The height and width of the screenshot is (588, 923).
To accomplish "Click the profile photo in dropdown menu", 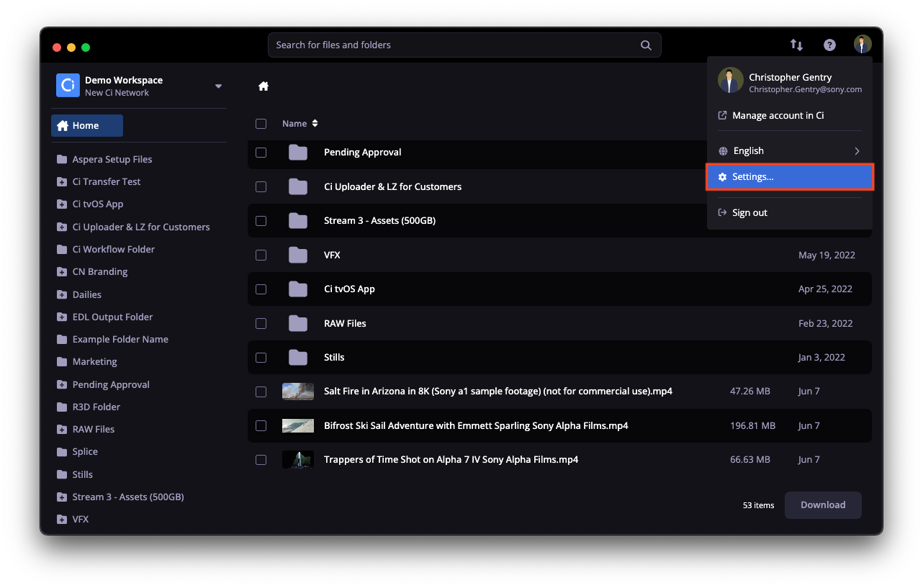I will tap(730, 81).
